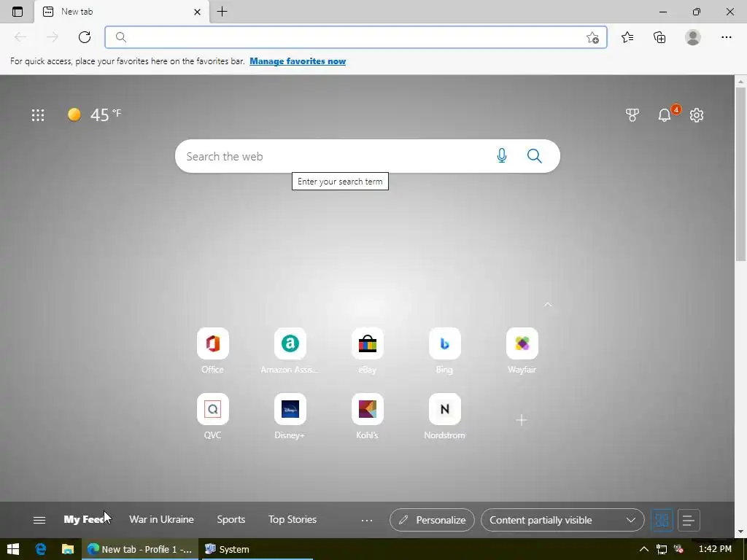Click the web search magnifier button

535,156
